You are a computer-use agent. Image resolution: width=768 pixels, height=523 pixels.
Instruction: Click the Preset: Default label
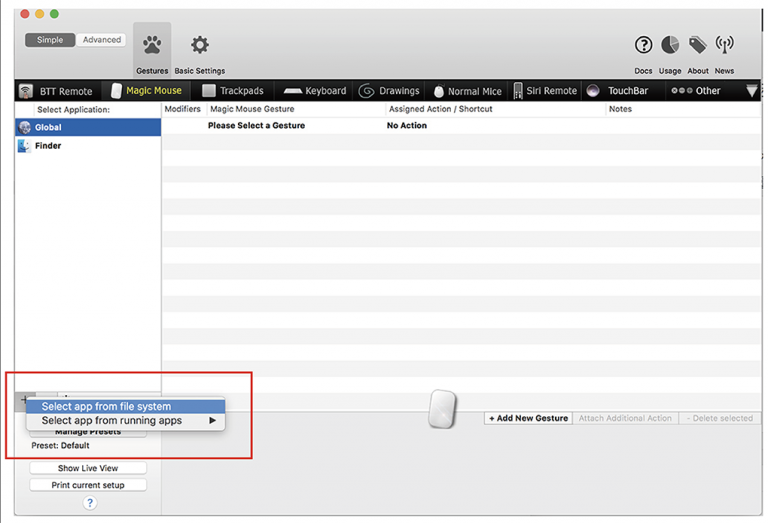click(60, 446)
